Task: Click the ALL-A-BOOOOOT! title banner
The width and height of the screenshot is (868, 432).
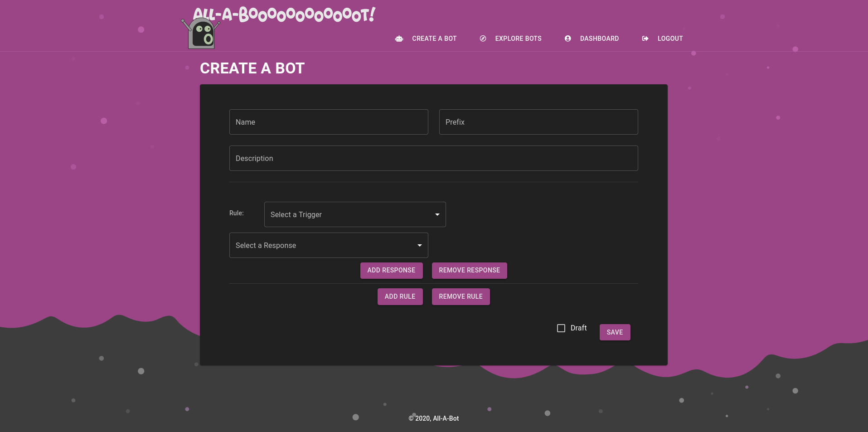Action: point(284,15)
